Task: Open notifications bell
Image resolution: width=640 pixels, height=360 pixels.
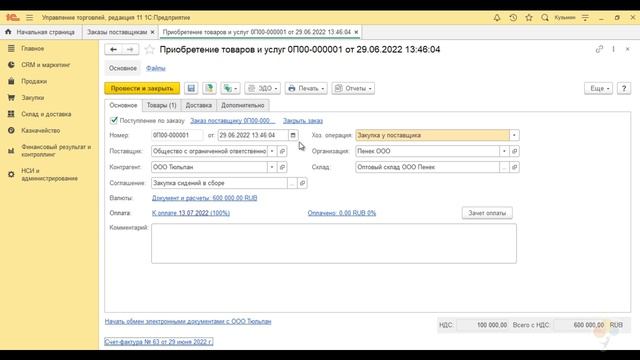Action: [x=497, y=18]
